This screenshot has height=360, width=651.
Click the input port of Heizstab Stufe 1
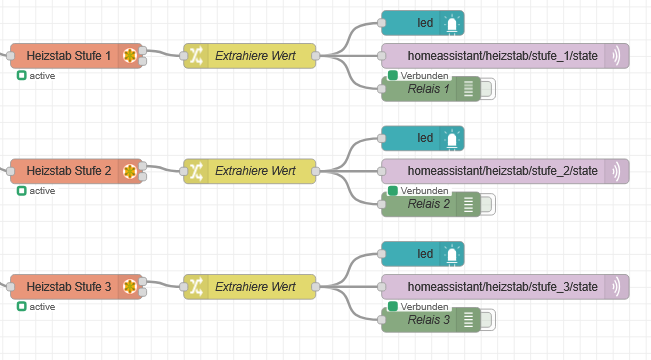(10, 56)
